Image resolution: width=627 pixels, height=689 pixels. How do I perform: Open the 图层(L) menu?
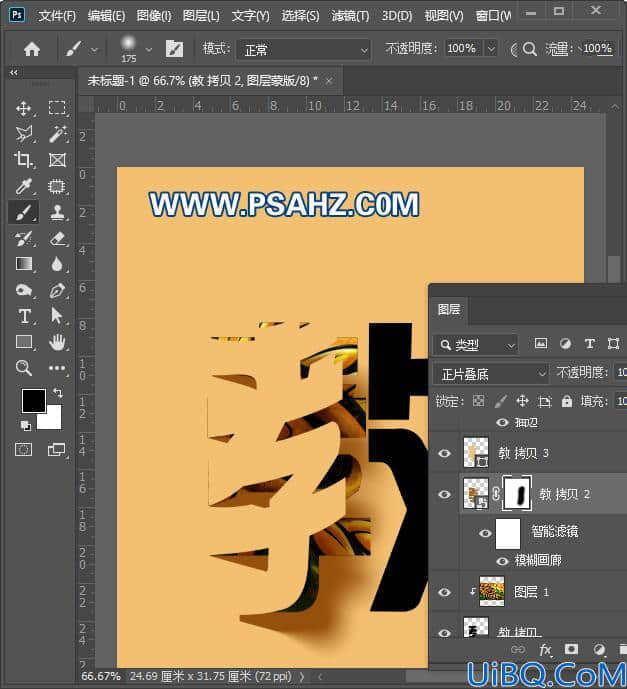[201, 16]
